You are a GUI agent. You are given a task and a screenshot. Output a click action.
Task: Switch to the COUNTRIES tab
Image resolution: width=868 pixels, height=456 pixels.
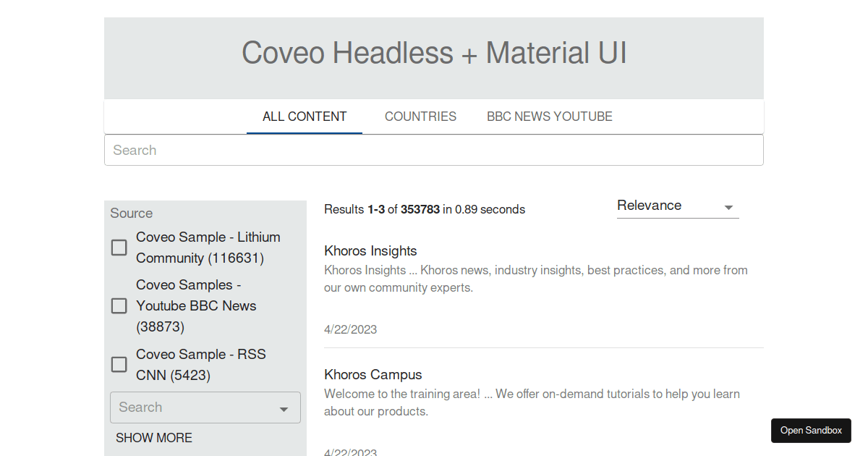click(x=420, y=117)
